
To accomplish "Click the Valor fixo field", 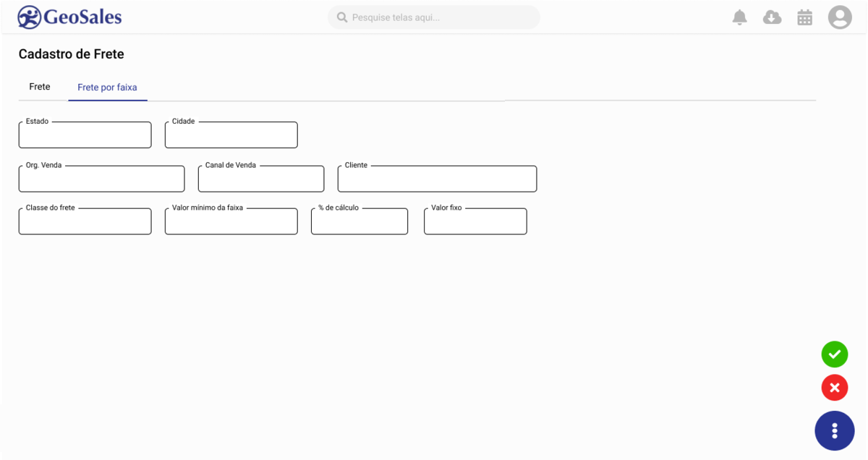I will (x=475, y=221).
